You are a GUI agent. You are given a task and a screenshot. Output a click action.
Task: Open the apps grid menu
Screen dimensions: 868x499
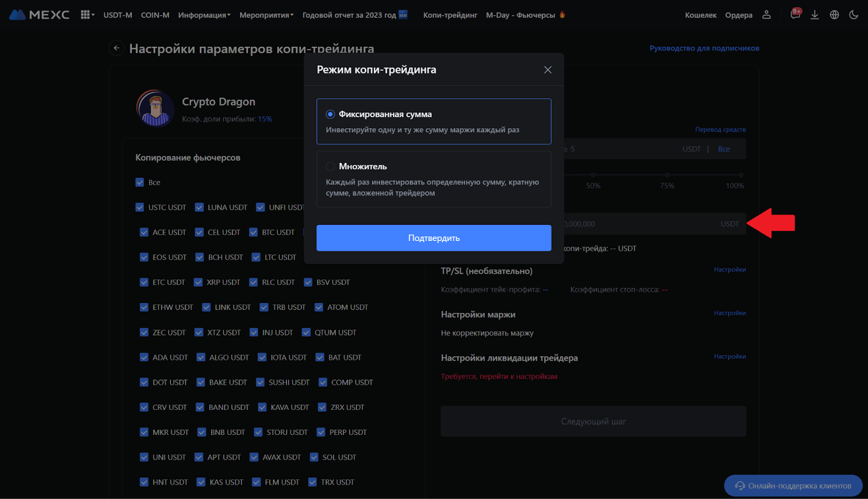86,15
